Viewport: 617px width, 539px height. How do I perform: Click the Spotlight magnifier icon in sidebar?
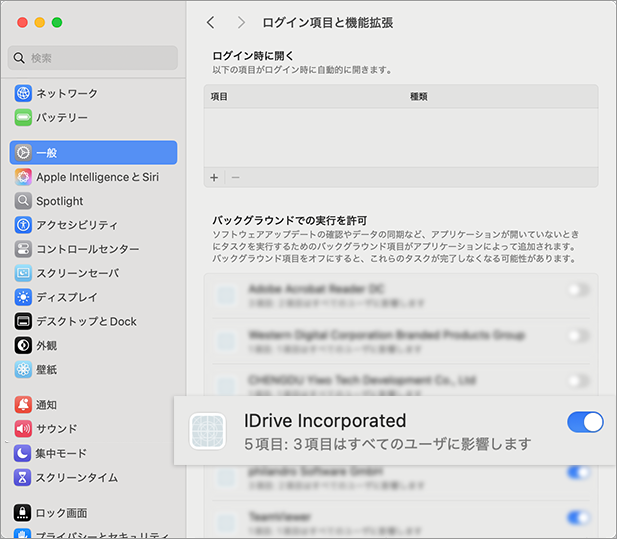tap(23, 201)
